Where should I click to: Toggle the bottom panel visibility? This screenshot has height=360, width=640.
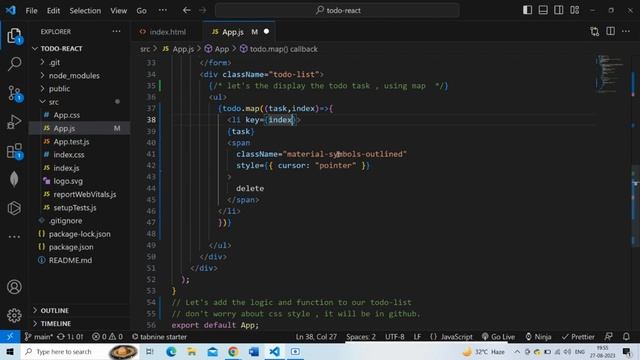pyautogui.click(x=543, y=10)
